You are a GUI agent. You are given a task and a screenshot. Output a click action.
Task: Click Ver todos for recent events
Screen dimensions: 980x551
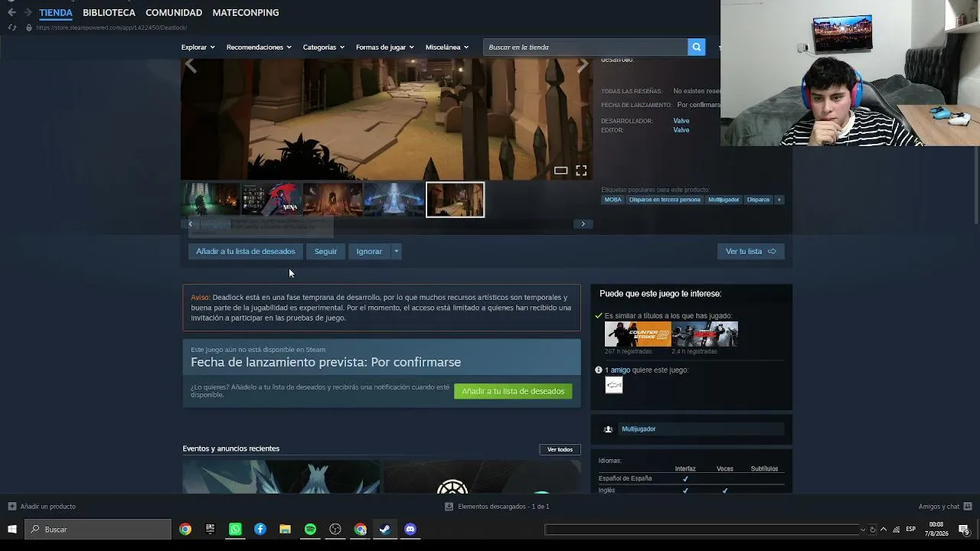click(560, 449)
